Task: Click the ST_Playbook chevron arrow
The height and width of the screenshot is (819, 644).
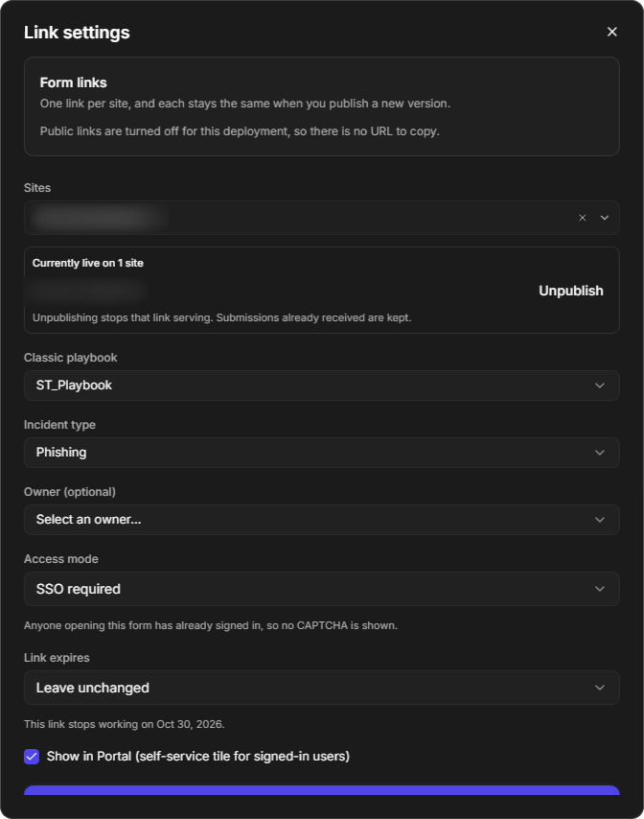Action: (600, 386)
